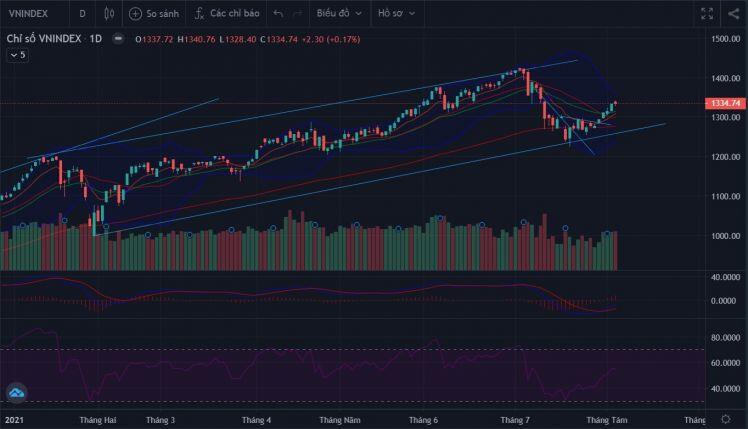Screen dimensions: 748x429
Task: Click the redo arrow icon
Action: [x=298, y=14]
